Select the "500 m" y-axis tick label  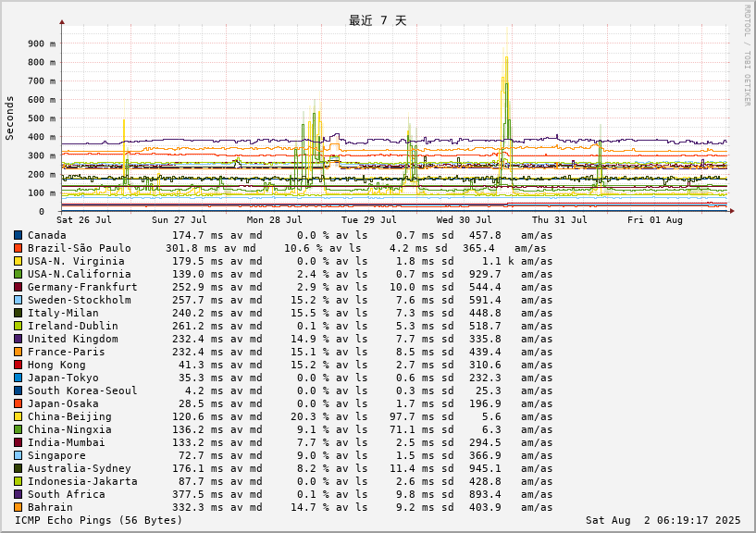tap(42, 118)
